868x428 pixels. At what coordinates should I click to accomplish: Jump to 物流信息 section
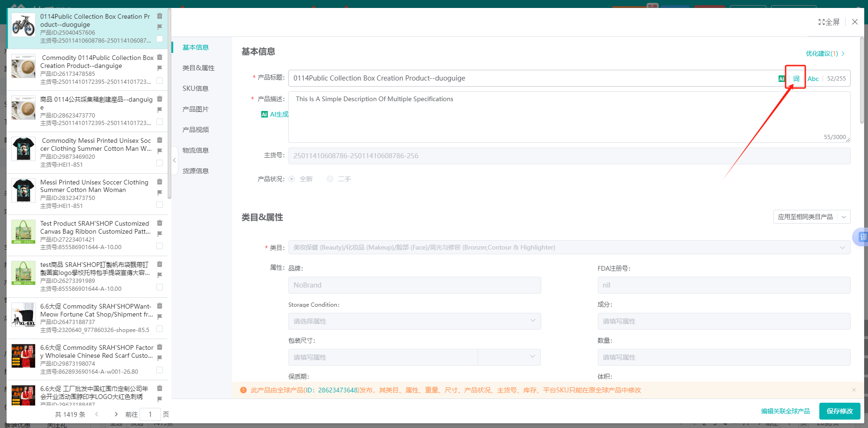(x=196, y=150)
